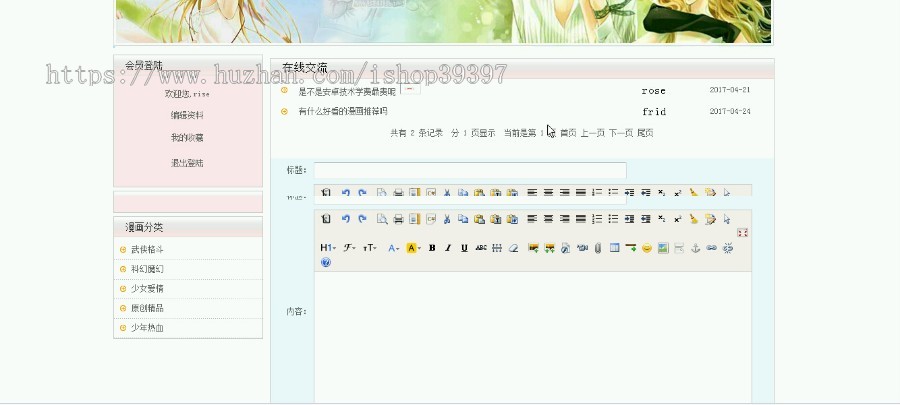Insert a table with the table icon

click(x=614, y=248)
